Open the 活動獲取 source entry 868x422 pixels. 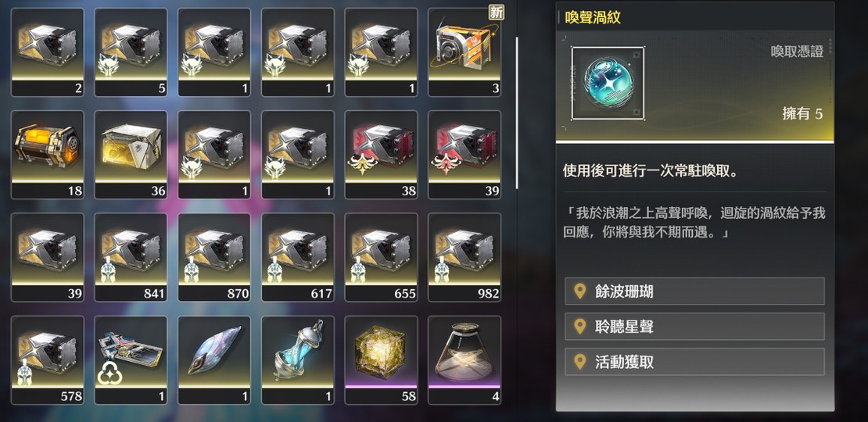(x=694, y=362)
